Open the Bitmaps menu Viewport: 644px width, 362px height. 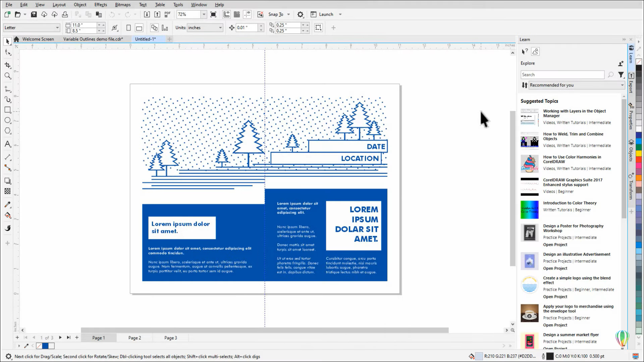122,4
